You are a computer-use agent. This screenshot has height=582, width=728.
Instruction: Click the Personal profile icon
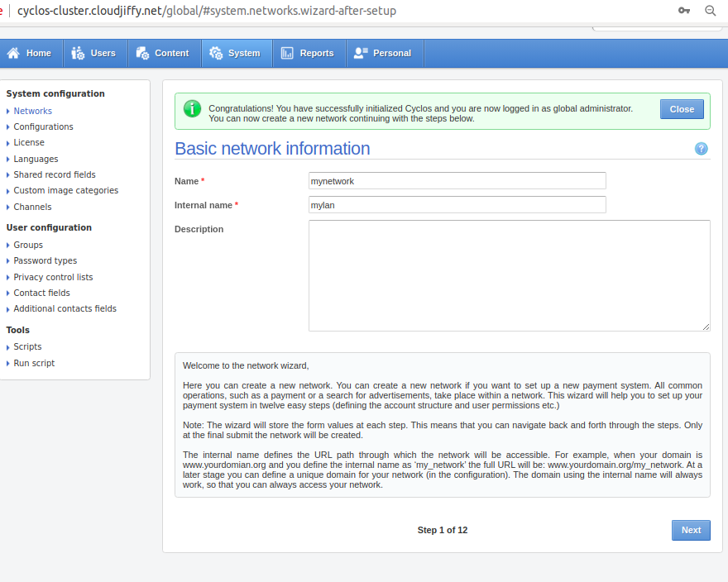pos(361,53)
